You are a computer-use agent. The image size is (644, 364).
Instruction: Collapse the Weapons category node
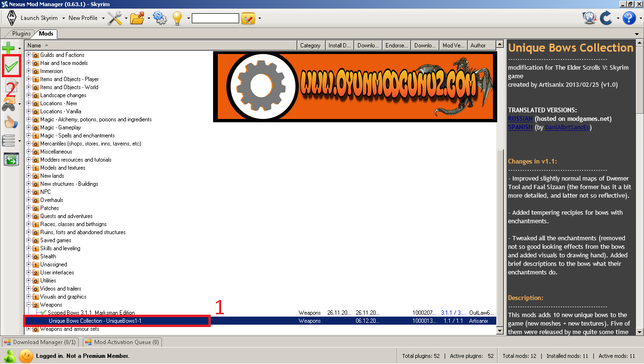point(28,305)
